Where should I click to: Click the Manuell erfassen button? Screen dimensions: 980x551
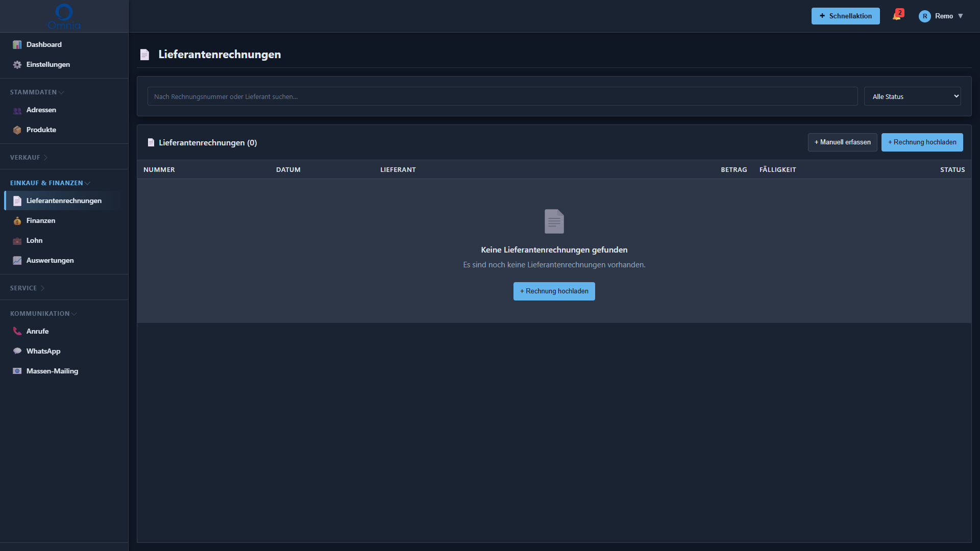[x=842, y=142]
